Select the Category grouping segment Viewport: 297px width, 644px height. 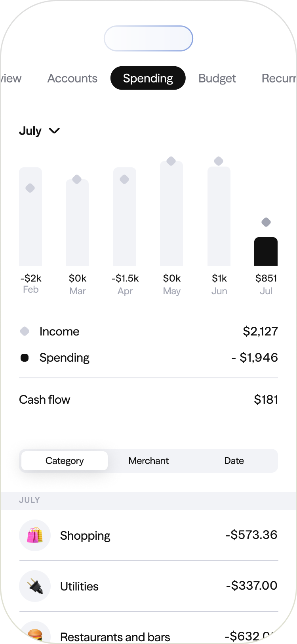click(x=65, y=461)
